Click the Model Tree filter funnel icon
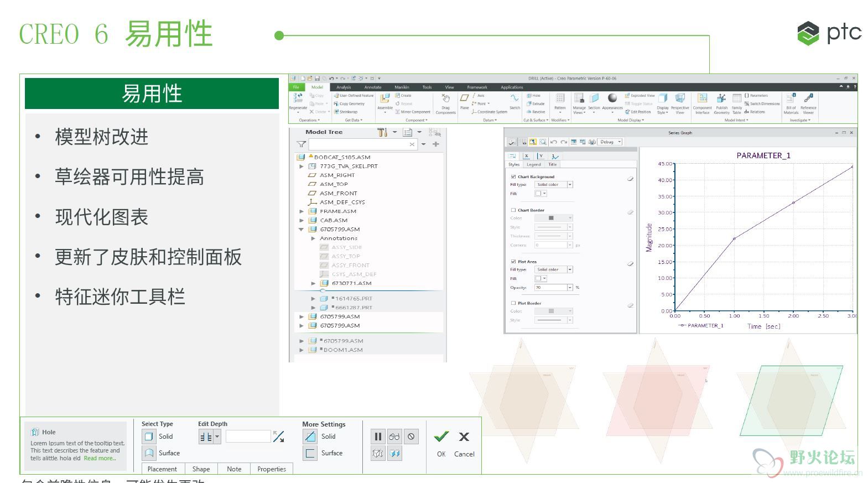Image resolution: width=868 pixels, height=483 pixels. point(301,144)
